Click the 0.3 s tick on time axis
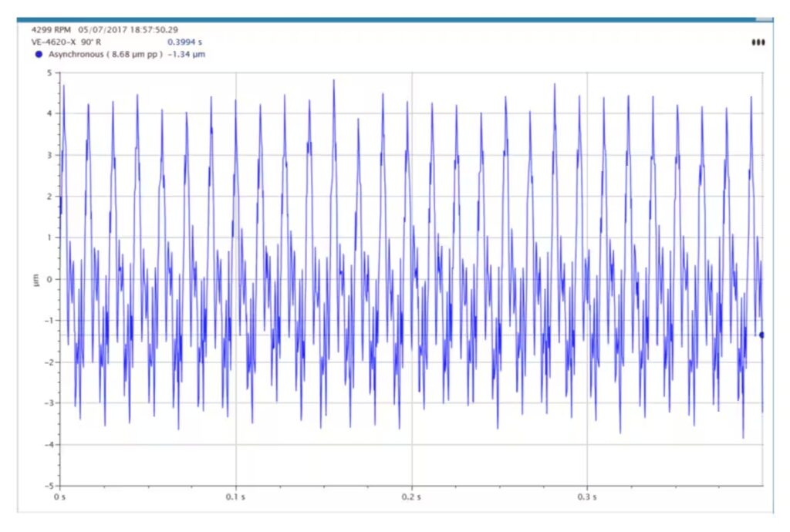The image size is (790, 532). (x=587, y=497)
